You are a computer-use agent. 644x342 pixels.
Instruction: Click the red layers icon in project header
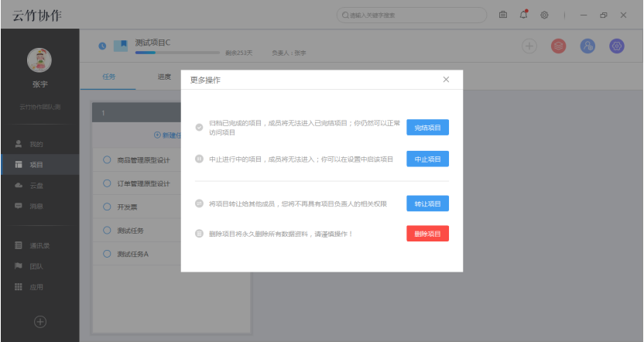click(x=557, y=46)
